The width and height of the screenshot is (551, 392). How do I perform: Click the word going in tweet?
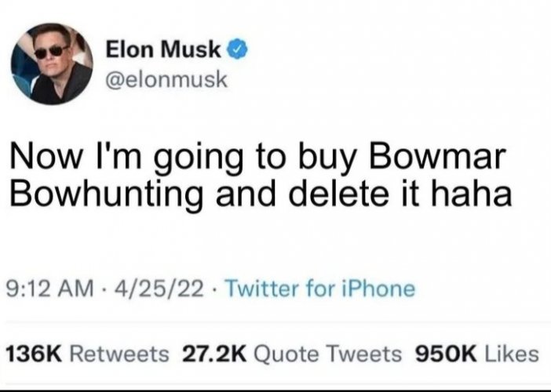pyautogui.click(x=199, y=158)
